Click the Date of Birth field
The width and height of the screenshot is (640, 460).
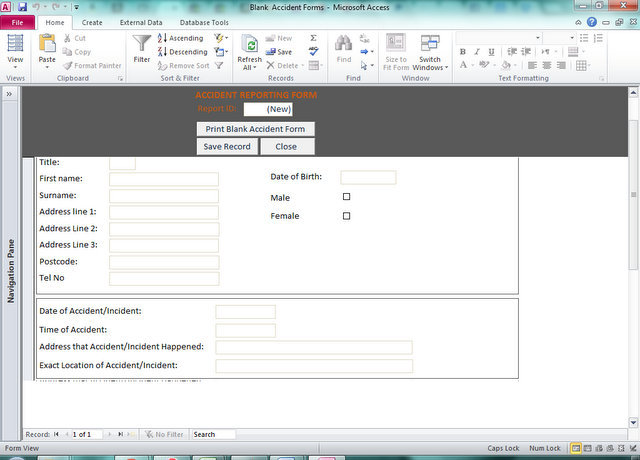(368, 178)
